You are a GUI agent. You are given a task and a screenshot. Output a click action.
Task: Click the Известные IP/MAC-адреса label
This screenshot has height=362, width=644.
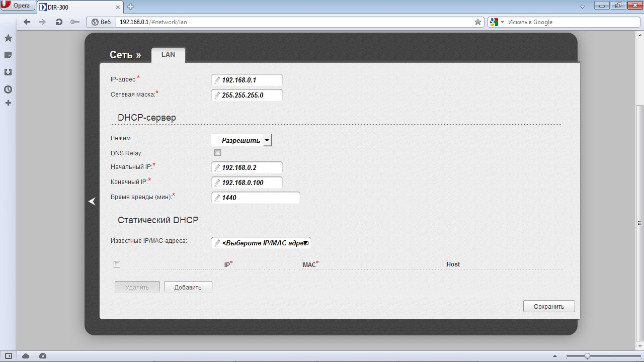(x=149, y=241)
